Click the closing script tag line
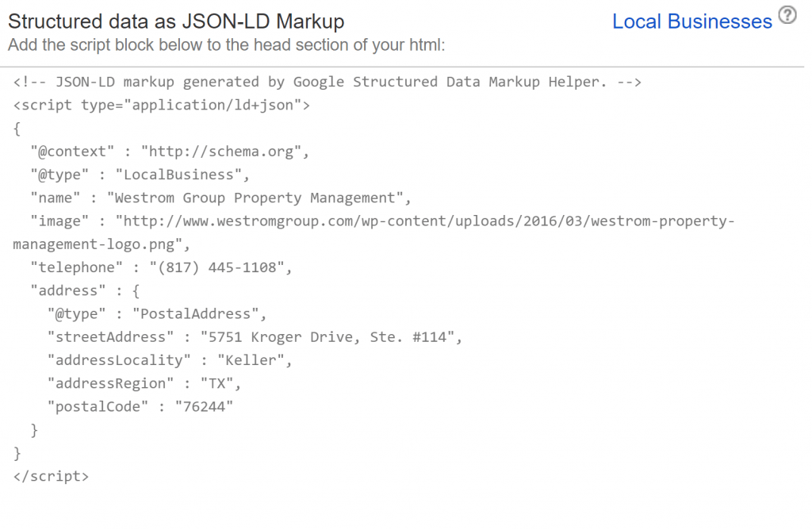The width and height of the screenshot is (812, 530). click(50, 475)
